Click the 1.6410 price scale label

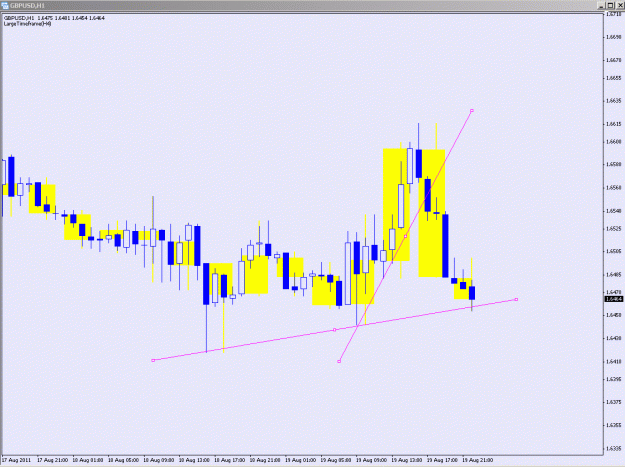coord(614,362)
